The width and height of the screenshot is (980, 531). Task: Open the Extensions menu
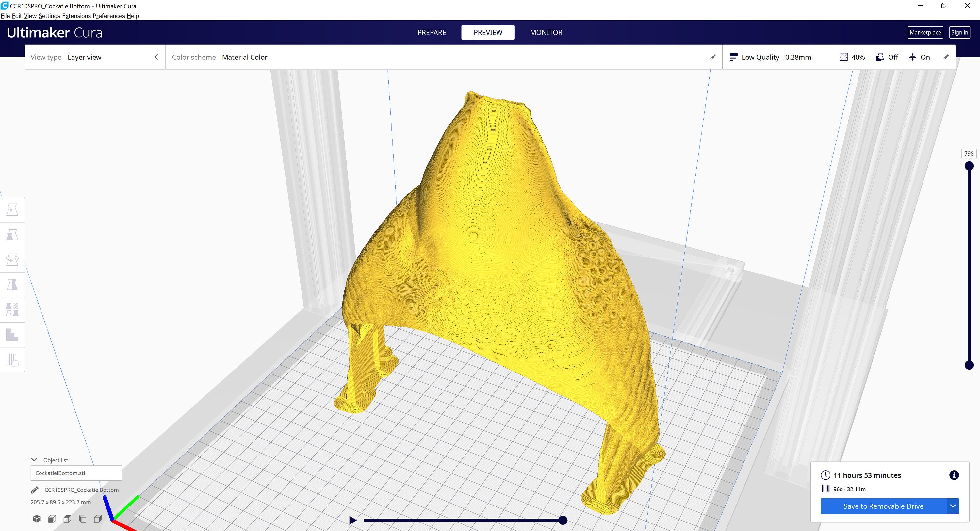click(x=76, y=16)
